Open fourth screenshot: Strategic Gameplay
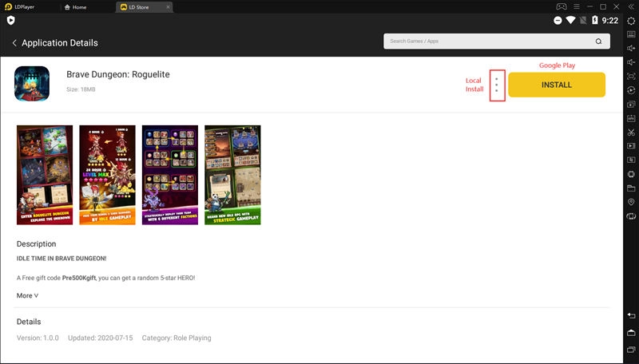The height and width of the screenshot is (364, 639). tap(232, 175)
